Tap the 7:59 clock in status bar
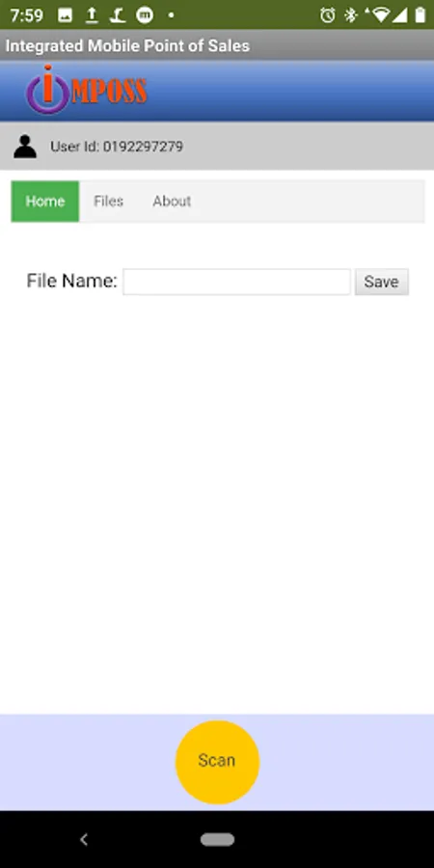Viewport: 434px width, 868px height. 26,14
